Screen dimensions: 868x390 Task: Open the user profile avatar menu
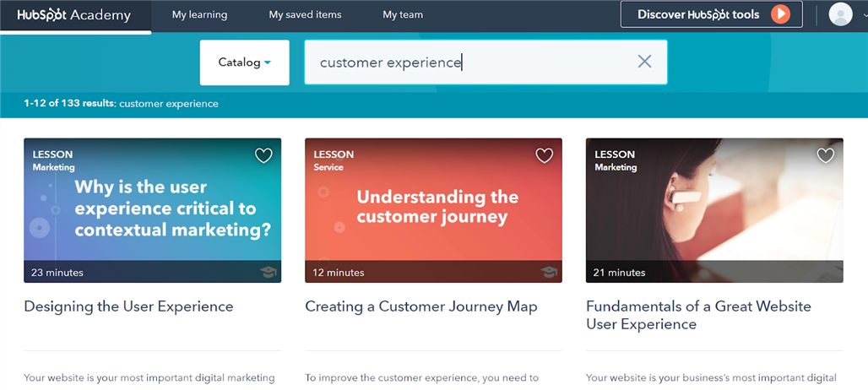840,14
